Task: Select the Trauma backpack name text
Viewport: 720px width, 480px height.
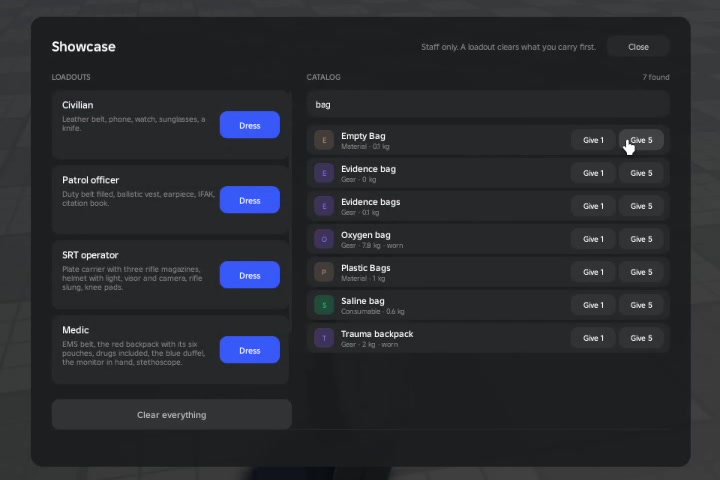Action: point(377,334)
